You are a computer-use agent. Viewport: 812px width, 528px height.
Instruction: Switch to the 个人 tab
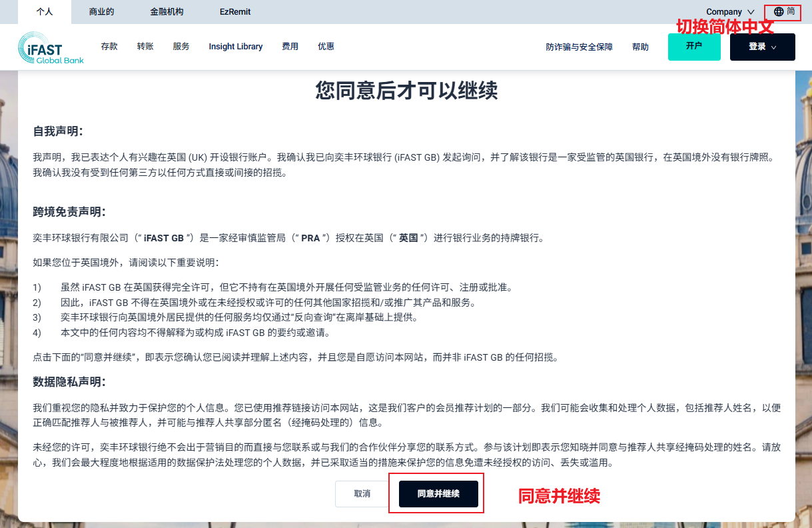[x=45, y=12]
